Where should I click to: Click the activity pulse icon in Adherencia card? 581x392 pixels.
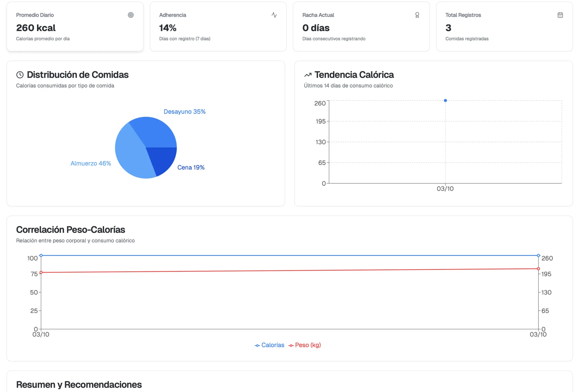(274, 15)
